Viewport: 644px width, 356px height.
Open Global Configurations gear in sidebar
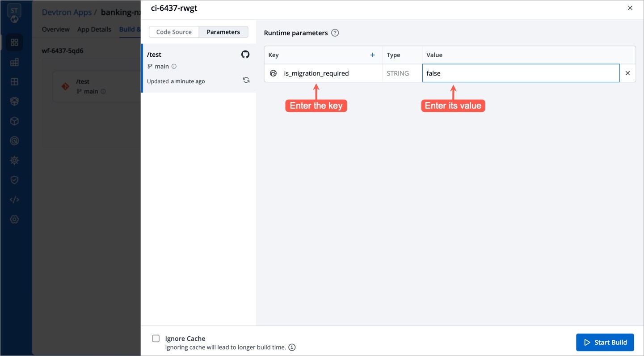14,219
